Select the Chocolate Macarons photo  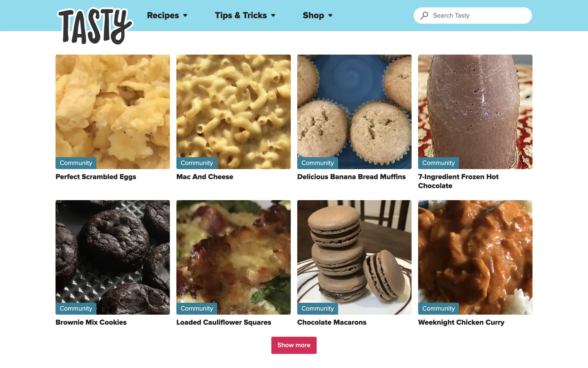click(x=354, y=257)
